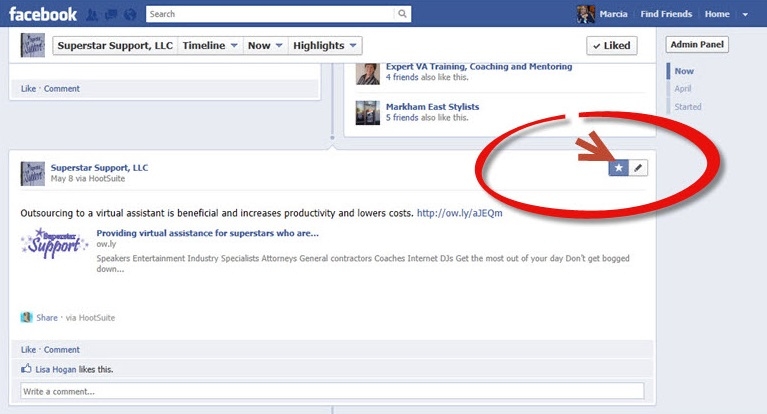Open Lisa Hogan's profile
Screen dimensions: 767x414
56,369
